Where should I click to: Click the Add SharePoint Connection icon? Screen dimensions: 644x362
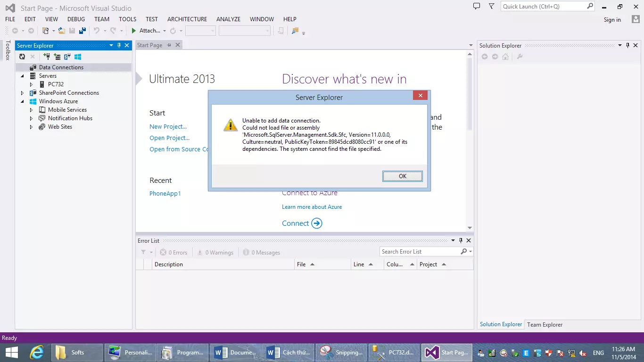67,57
